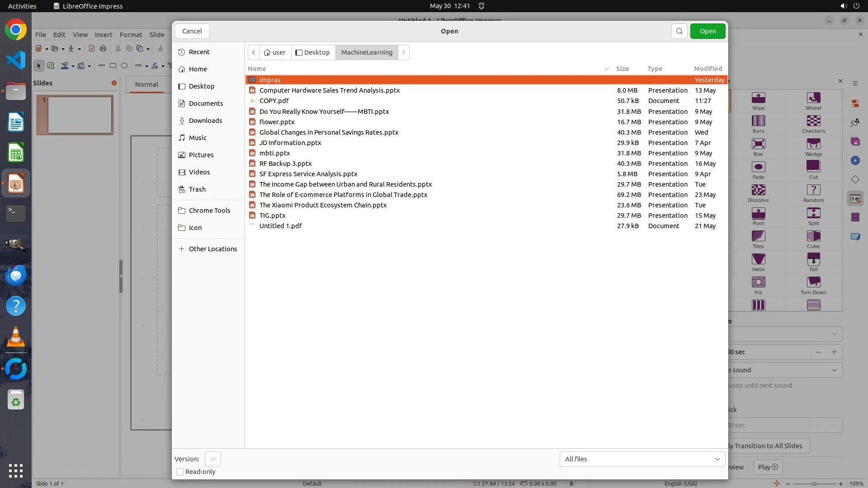This screenshot has width=868, height=488.
Task: Go to Desktop in path bar
Action: pyautogui.click(x=313, y=52)
